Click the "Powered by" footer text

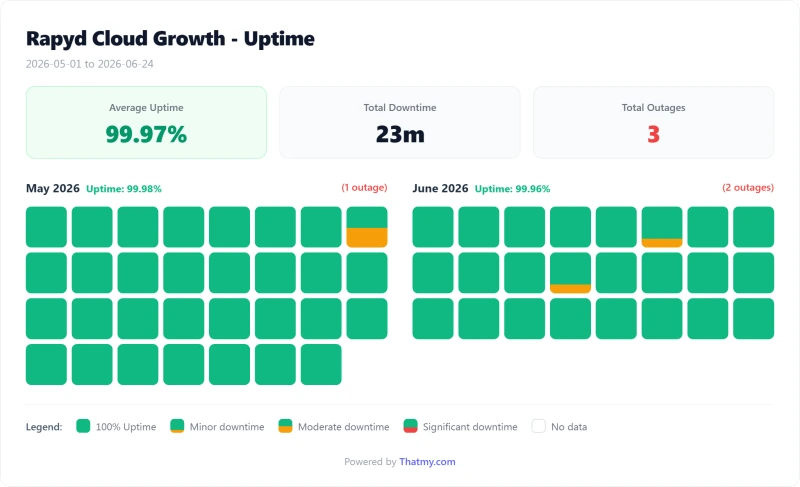370,462
